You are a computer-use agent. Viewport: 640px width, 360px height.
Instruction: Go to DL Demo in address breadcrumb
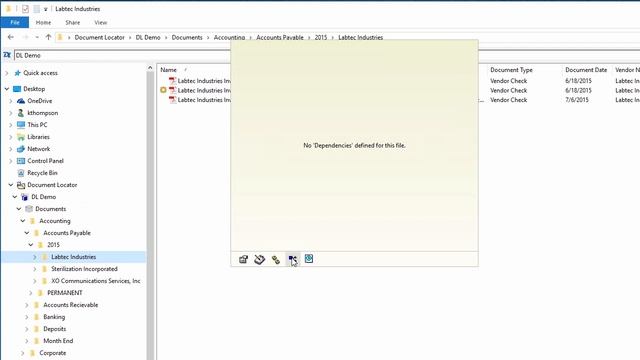[x=148, y=37]
